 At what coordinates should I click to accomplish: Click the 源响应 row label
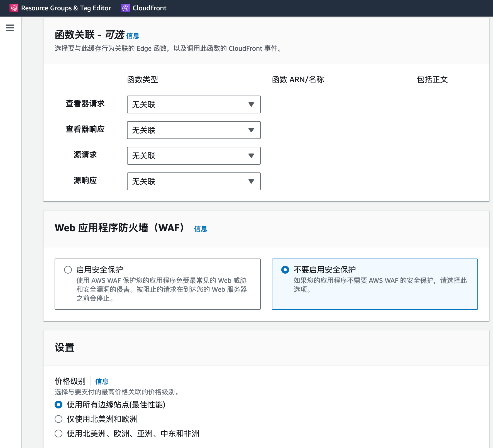pos(85,181)
